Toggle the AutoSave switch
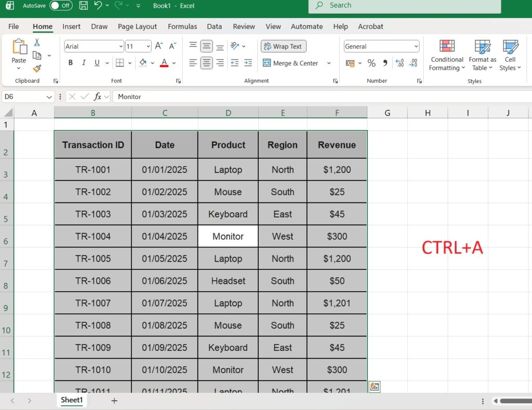This screenshot has height=410, width=532. pos(61,6)
